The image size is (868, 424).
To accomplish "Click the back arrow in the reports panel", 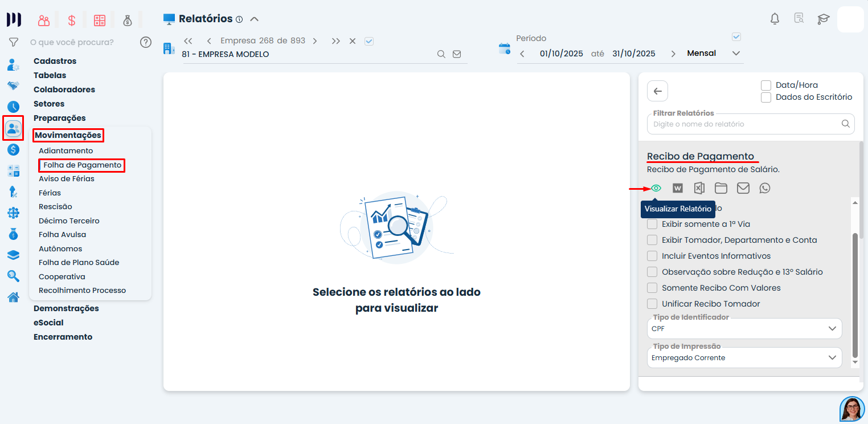I will pos(657,91).
